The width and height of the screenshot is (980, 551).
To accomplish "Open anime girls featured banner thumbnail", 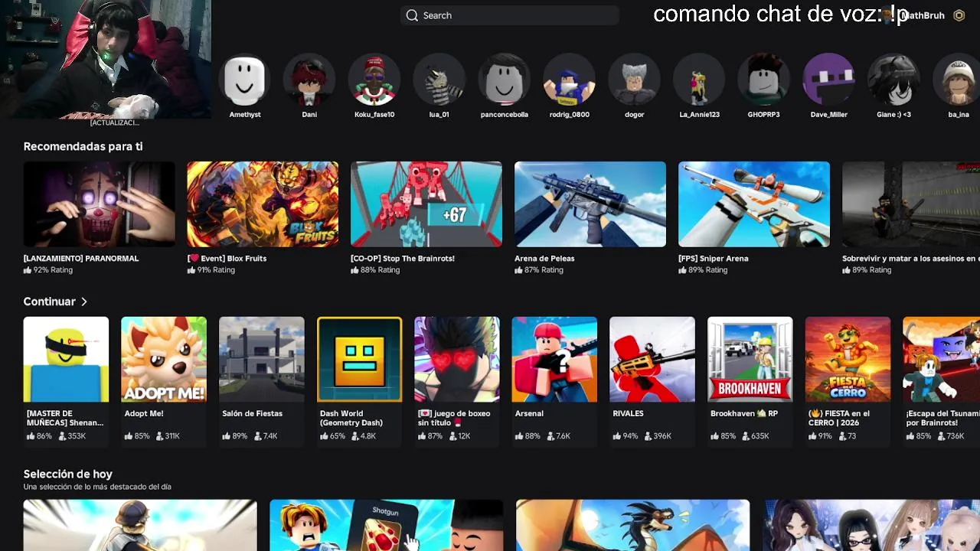I will 872,525.
